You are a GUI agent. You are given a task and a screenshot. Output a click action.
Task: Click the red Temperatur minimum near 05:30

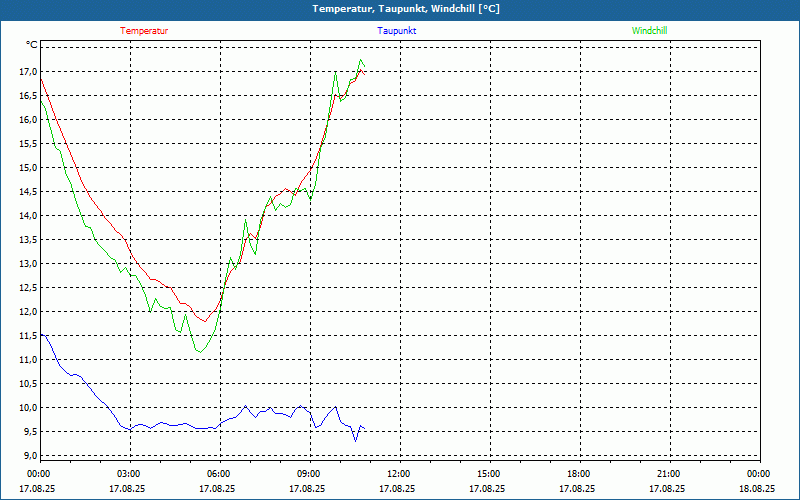click(205, 321)
